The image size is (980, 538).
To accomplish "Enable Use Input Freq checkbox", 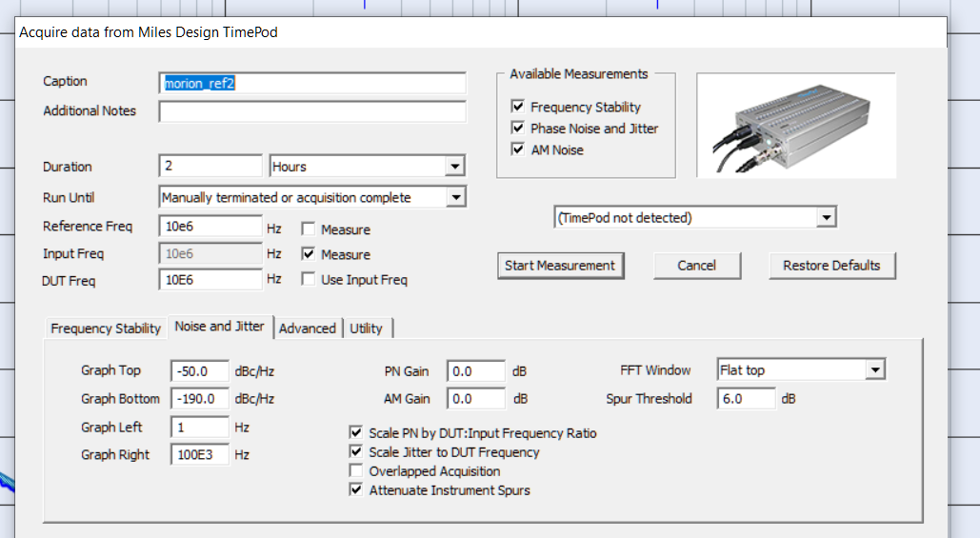I will (x=309, y=279).
